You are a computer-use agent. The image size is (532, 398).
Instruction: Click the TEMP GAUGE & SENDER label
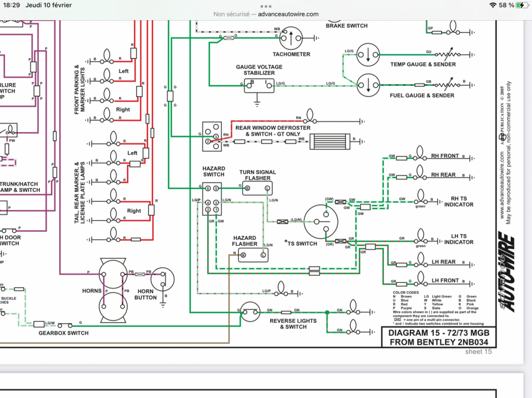click(423, 64)
